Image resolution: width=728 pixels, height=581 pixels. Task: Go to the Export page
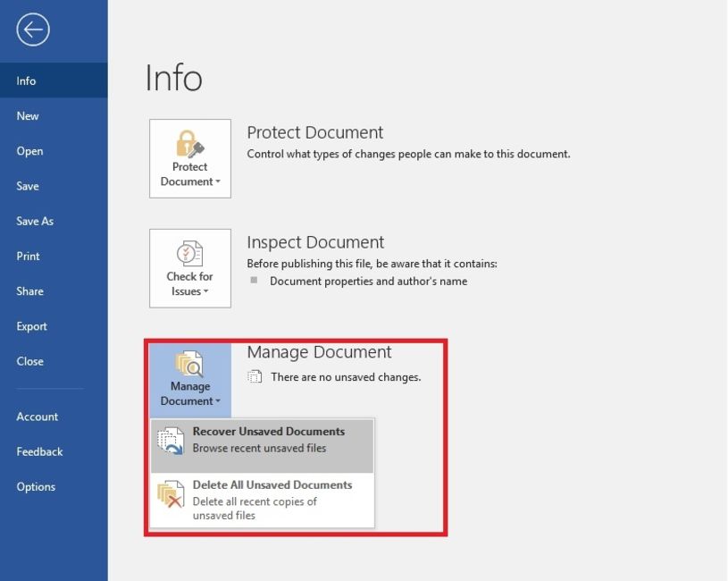point(54,326)
